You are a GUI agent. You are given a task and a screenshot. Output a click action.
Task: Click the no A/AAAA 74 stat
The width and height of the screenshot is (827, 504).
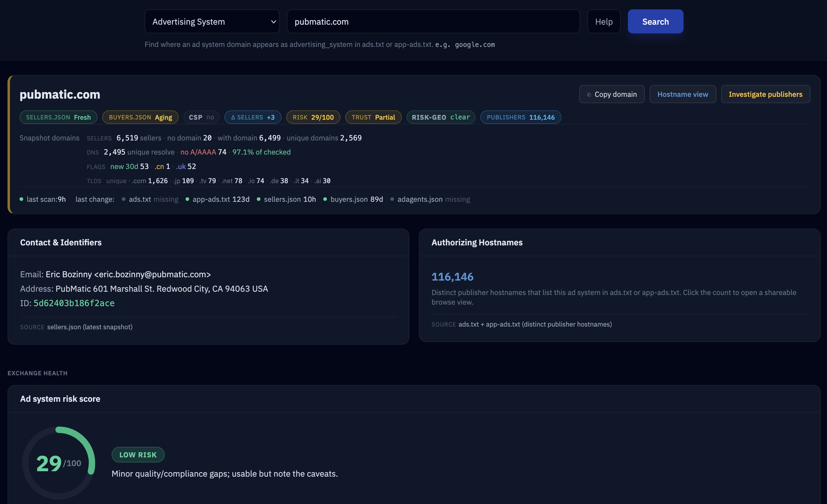coord(203,152)
